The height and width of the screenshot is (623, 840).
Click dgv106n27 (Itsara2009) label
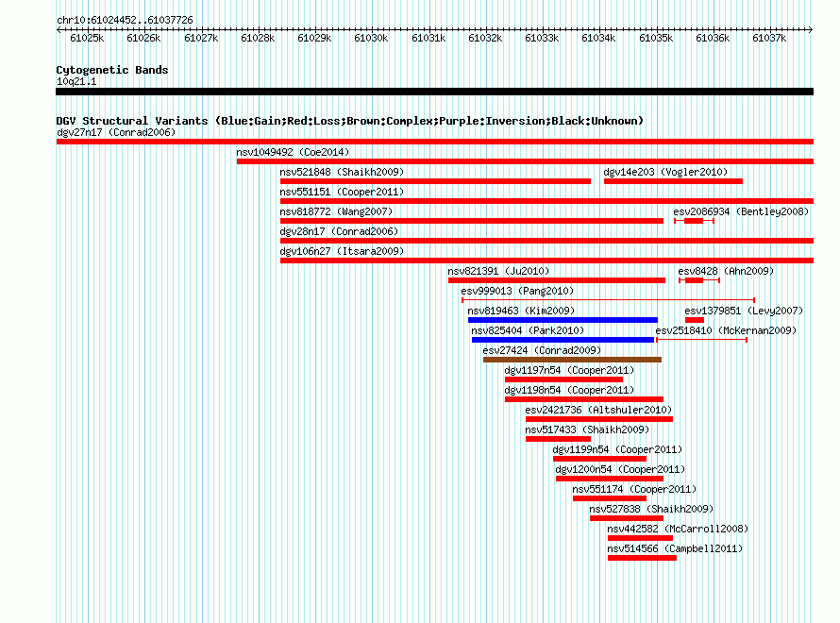click(342, 251)
